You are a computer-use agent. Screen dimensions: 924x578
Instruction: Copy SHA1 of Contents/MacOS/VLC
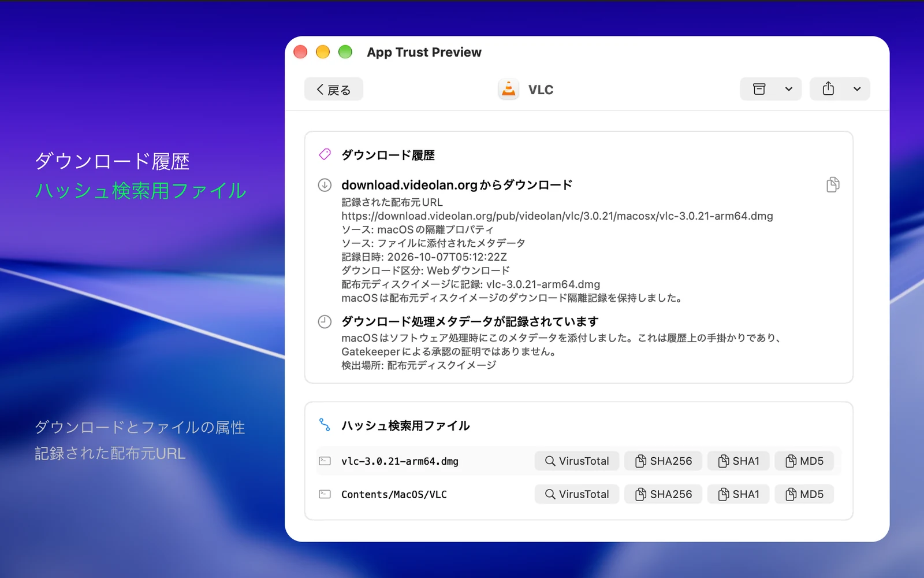pyautogui.click(x=738, y=494)
